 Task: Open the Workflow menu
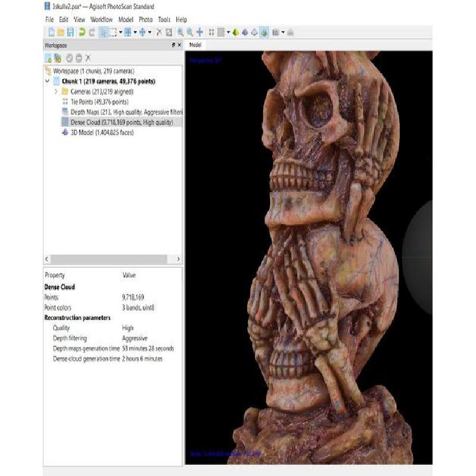tap(101, 20)
